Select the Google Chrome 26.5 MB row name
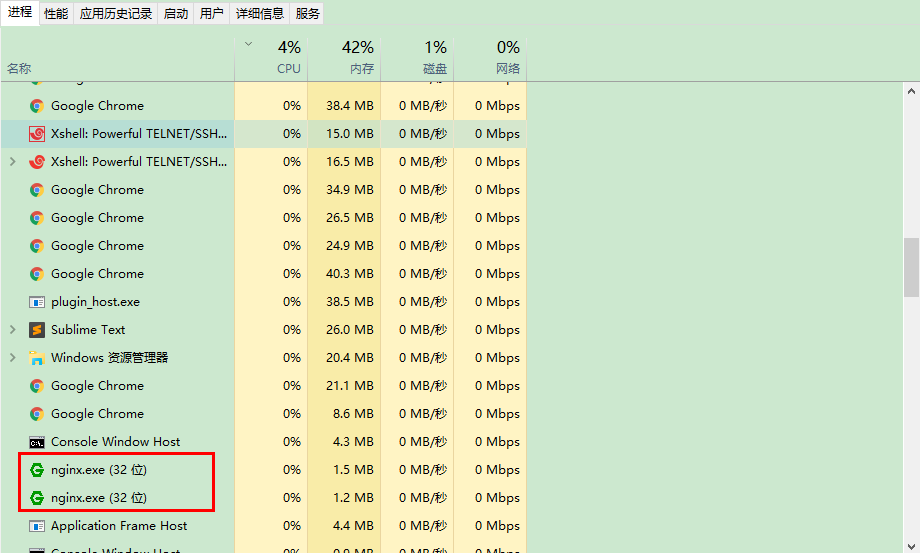The image size is (920, 553). tap(97, 218)
